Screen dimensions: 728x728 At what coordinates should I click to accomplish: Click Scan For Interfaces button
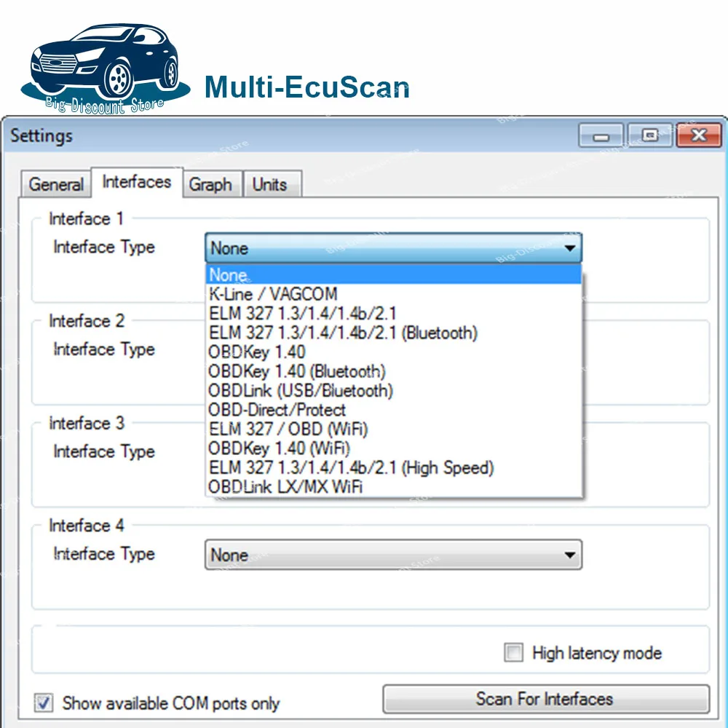[546, 699]
